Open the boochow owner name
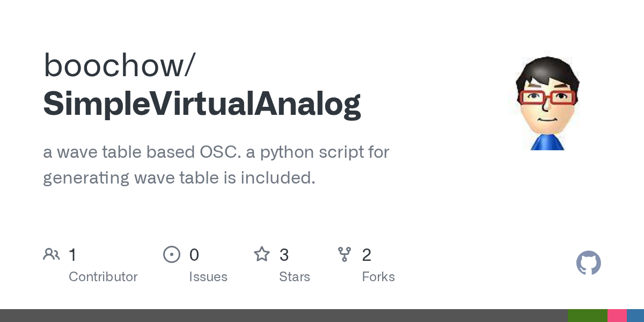The image size is (644, 322). pyautogui.click(x=119, y=65)
